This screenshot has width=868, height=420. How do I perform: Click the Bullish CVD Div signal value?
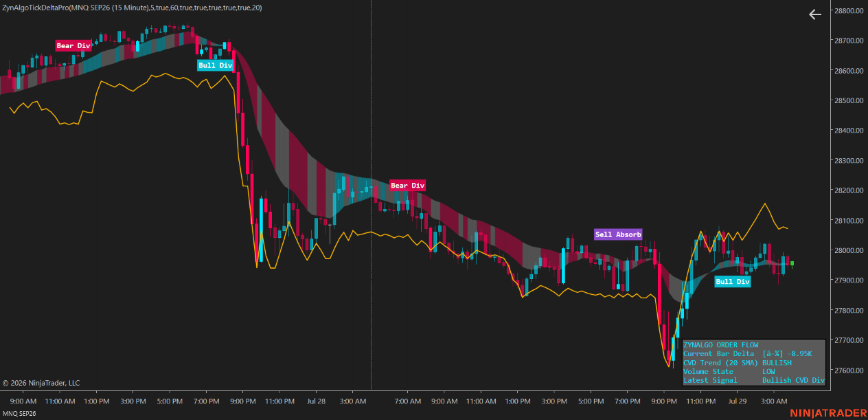click(x=793, y=381)
